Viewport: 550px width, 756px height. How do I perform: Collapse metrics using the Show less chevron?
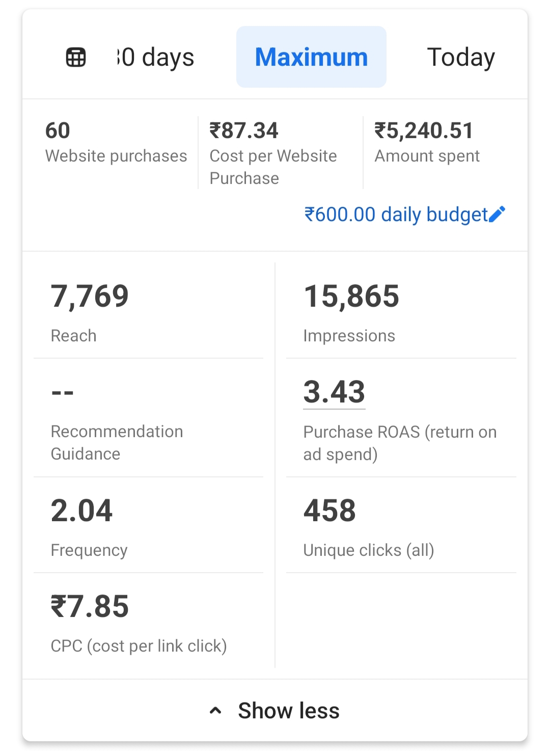click(x=215, y=711)
